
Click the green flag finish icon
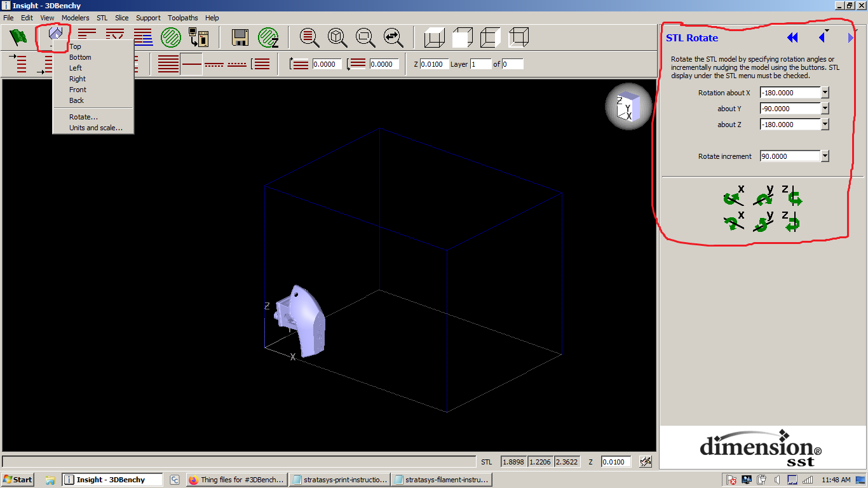(18, 37)
